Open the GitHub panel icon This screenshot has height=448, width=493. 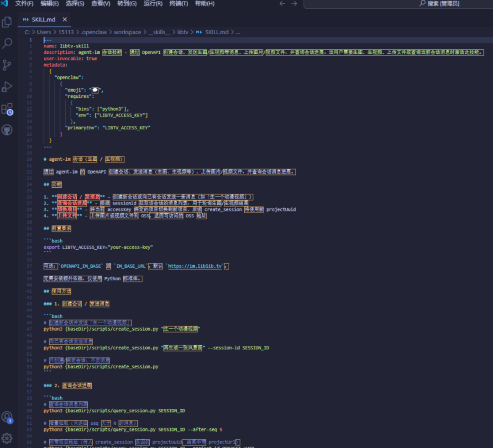pyautogui.click(x=7, y=130)
